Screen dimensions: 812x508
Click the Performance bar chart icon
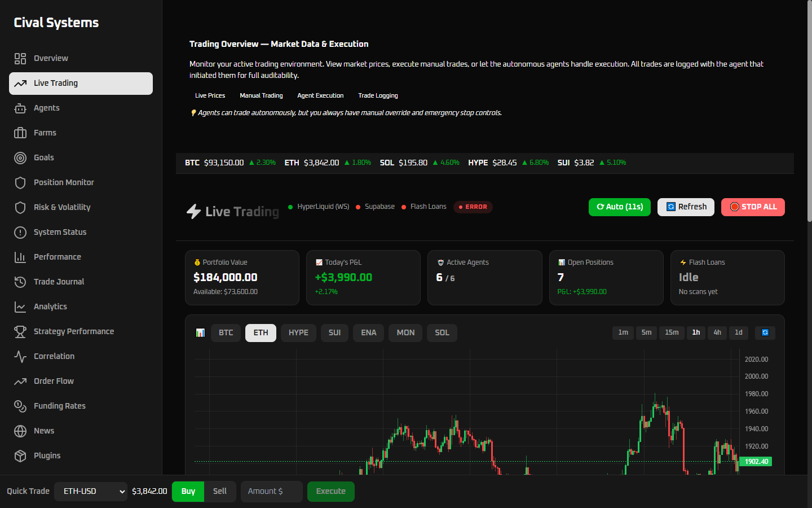pyautogui.click(x=20, y=257)
